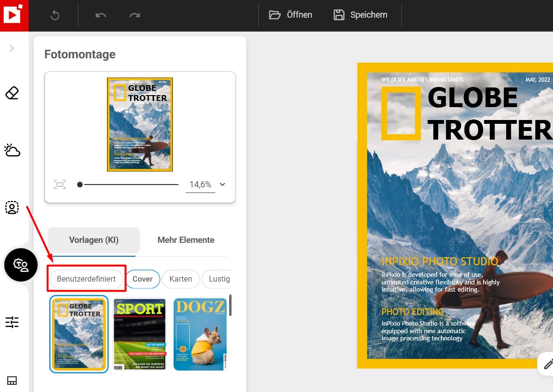
Task: Choose the Dogz magazine cover template
Action: coord(200,334)
